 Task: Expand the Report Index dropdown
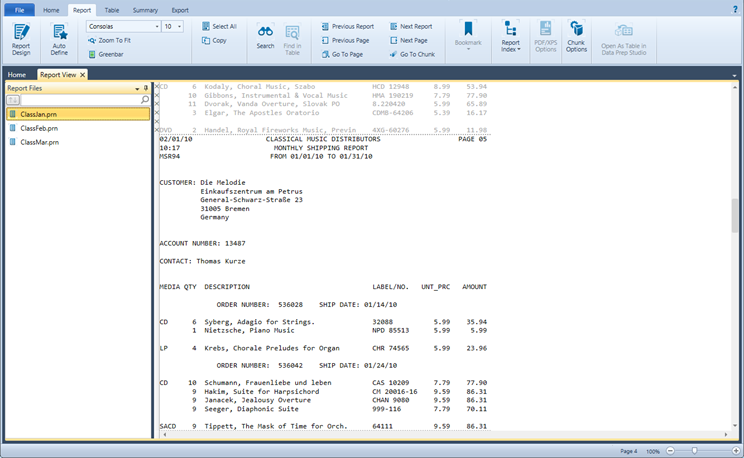pos(510,48)
